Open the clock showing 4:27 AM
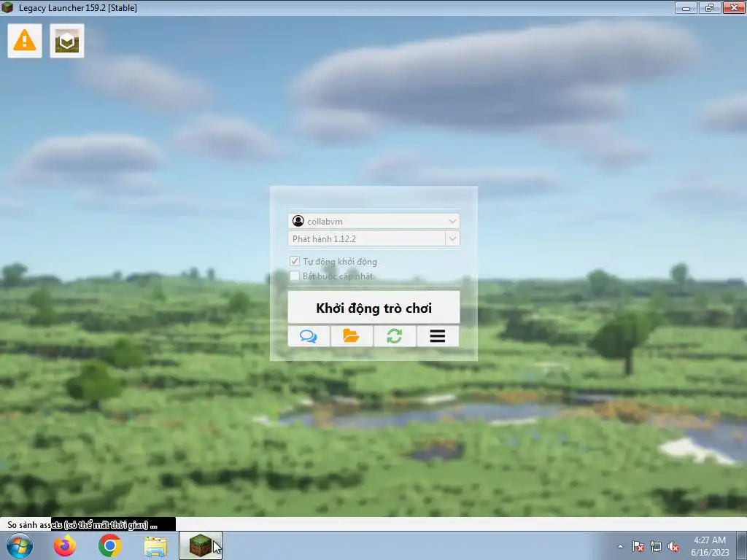Image resolution: width=747 pixels, height=560 pixels. coord(710,546)
